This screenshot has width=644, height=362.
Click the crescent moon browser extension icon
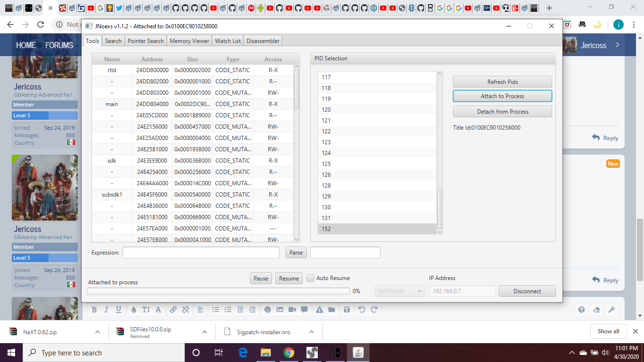tap(597, 25)
